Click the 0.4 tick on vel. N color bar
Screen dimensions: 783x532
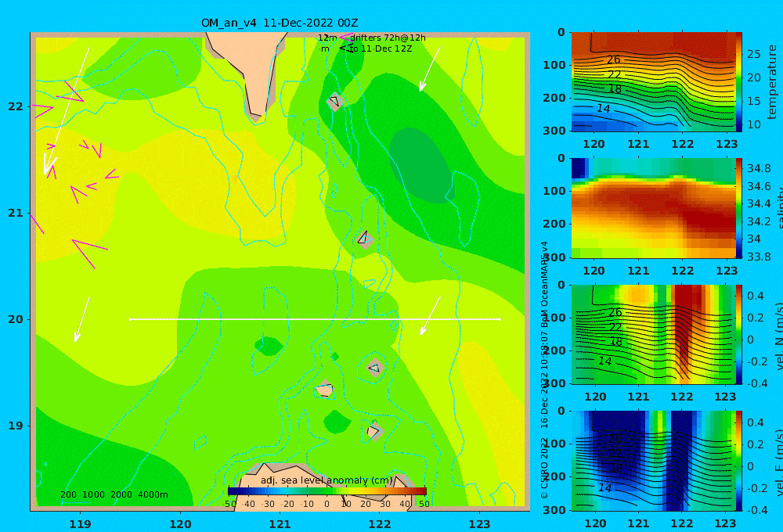coord(755,296)
